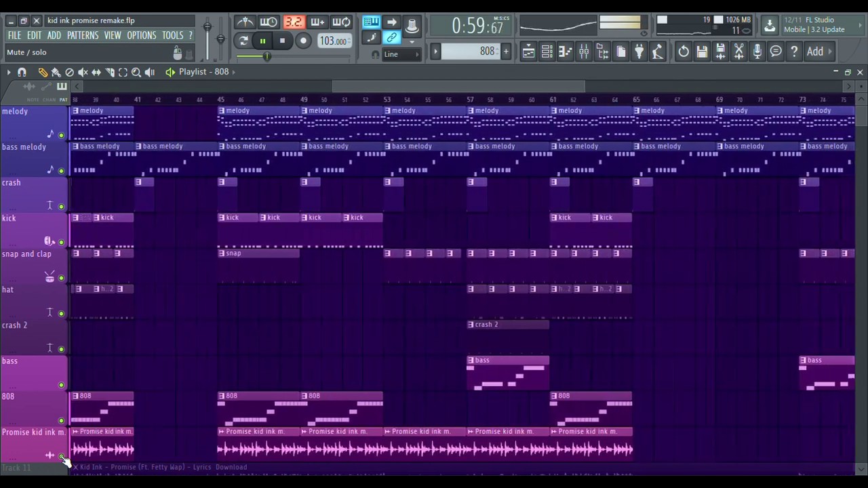Add new pattern with plus button
868x488 pixels.
tap(506, 52)
